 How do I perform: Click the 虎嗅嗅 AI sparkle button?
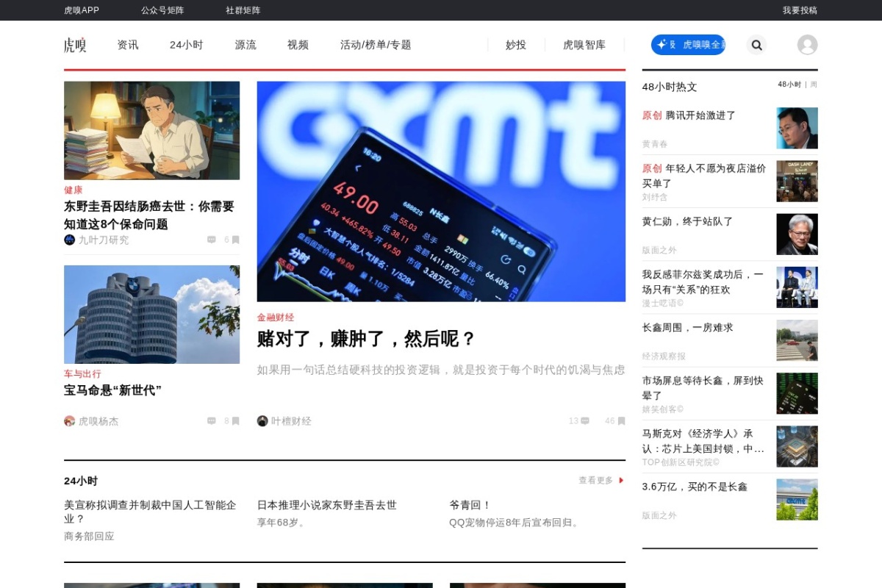[688, 45]
